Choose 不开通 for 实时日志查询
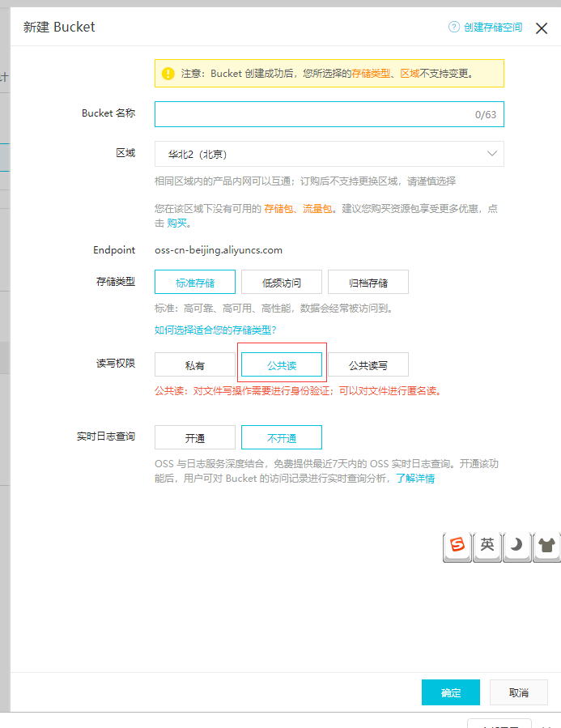This screenshot has height=728, width=561. pos(282,438)
